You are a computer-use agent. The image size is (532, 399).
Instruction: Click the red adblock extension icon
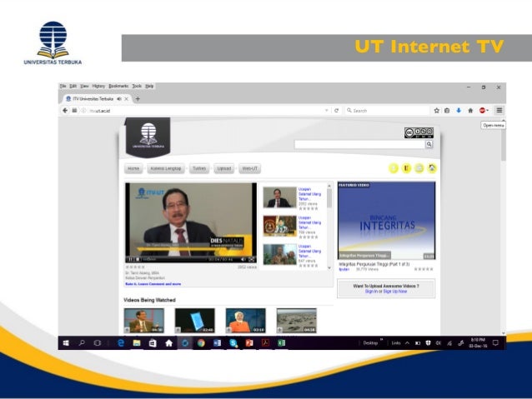click(x=482, y=111)
